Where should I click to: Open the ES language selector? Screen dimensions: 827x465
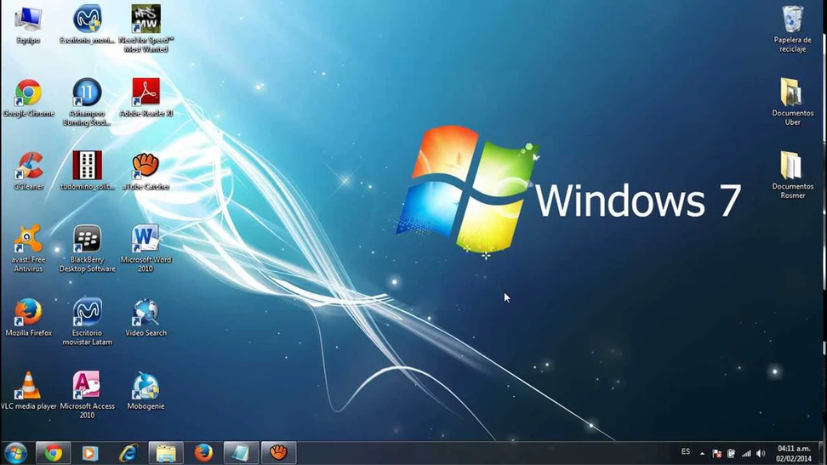coord(685,452)
